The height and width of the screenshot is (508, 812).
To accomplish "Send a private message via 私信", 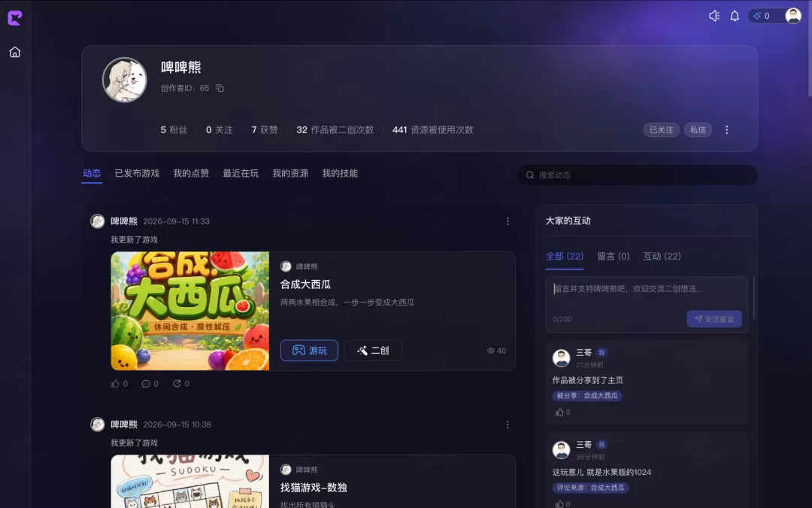I will tap(698, 129).
